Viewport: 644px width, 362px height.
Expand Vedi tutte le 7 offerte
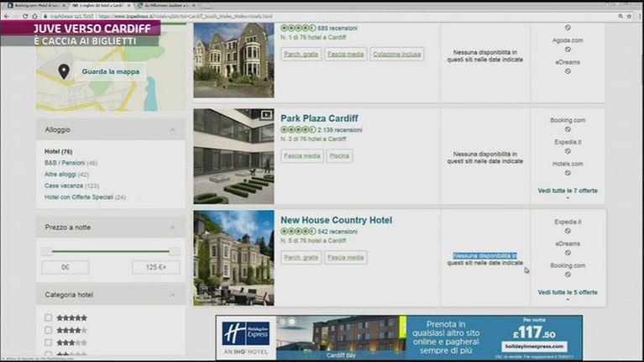coord(568,191)
